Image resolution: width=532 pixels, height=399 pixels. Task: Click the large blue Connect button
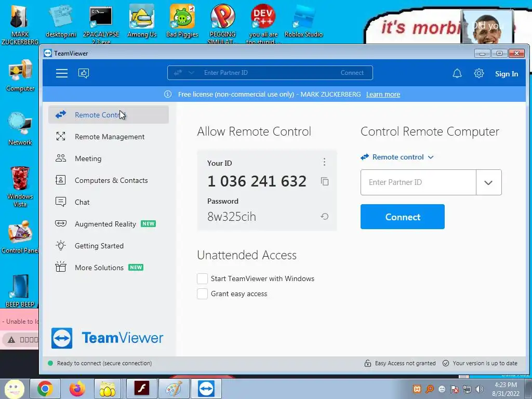point(403,217)
